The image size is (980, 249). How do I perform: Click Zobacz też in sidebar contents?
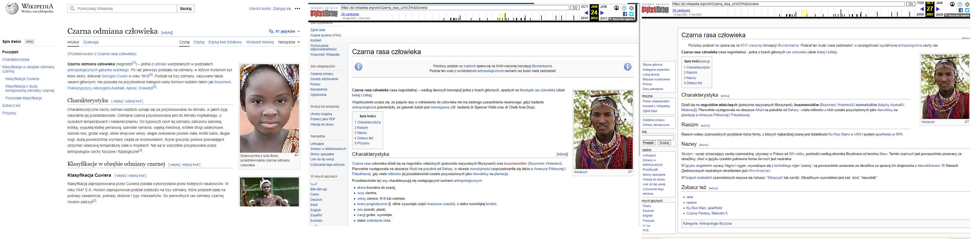[x=12, y=105]
